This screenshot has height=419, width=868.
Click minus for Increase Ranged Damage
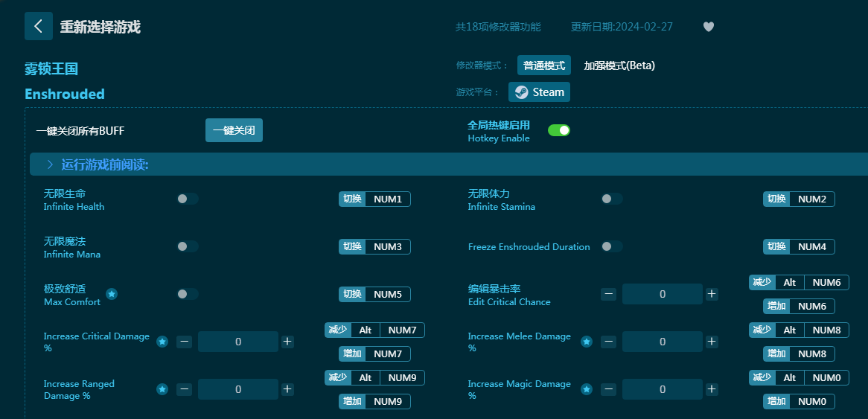[x=185, y=389]
